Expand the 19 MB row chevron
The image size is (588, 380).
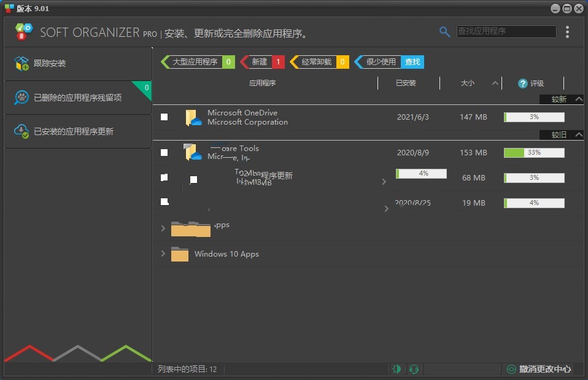coord(386,209)
